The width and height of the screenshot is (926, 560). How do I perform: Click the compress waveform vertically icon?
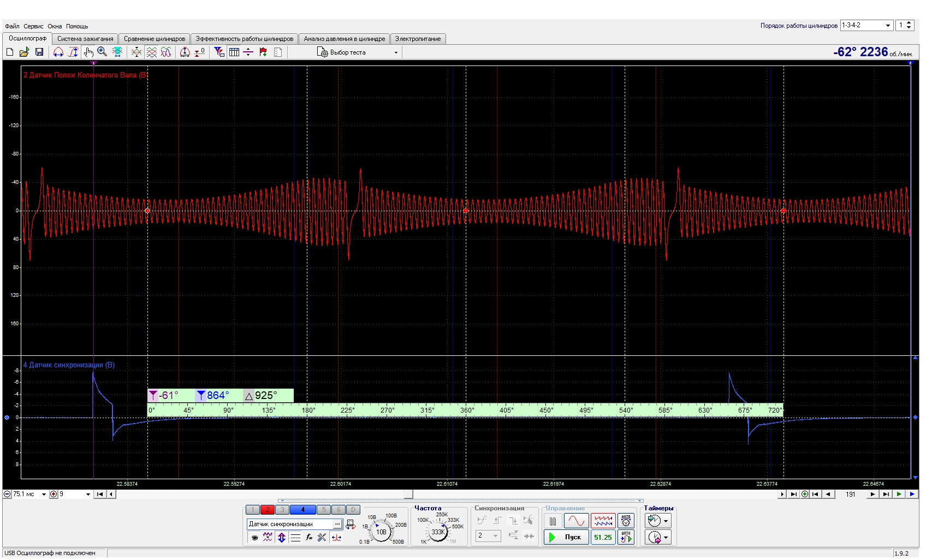[x=136, y=52]
